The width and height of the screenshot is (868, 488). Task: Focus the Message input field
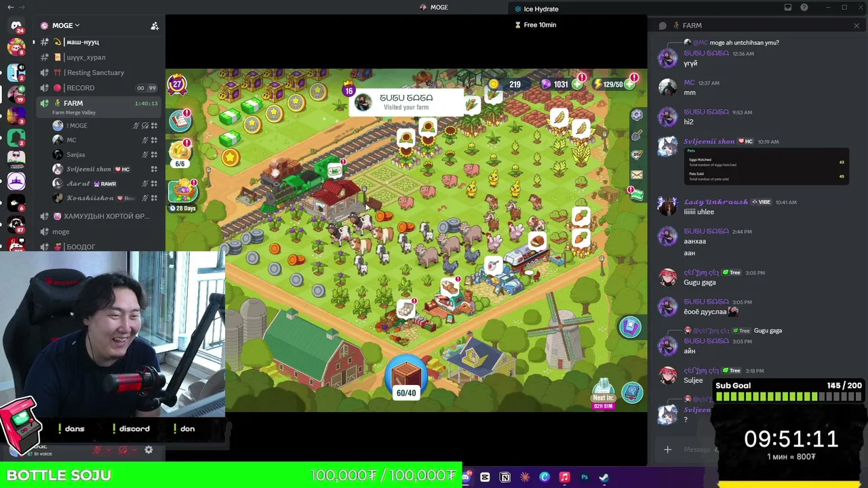coord(697,449)
